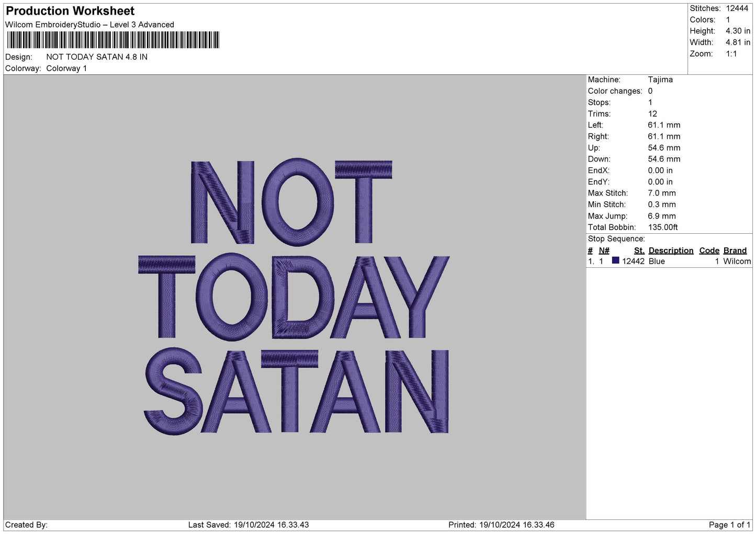
Task: Click the Min Stitch value 0.3 mm
Action: pyautogui.click(x=662, y=204)
